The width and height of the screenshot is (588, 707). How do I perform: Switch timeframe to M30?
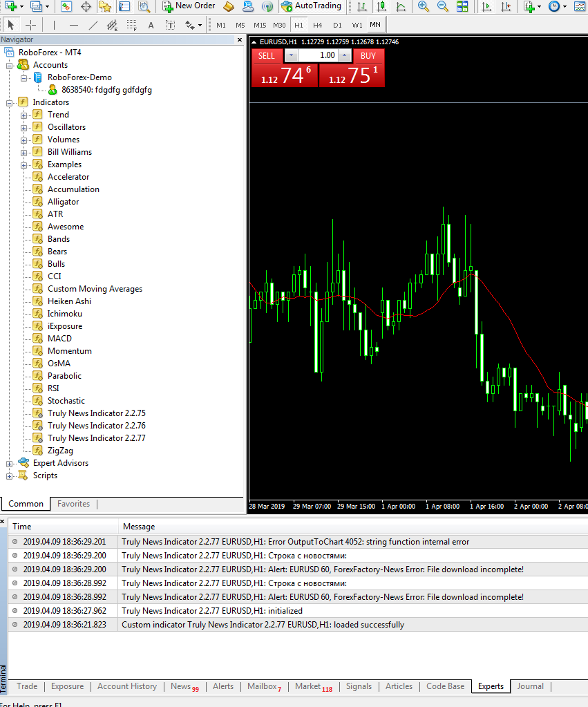tap(279, 26)
